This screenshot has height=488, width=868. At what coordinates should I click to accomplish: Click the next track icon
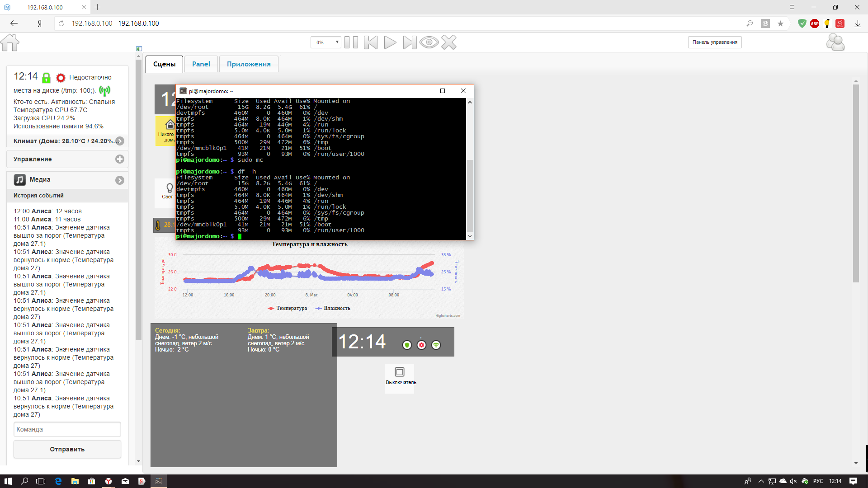click(x=410, y=42)
